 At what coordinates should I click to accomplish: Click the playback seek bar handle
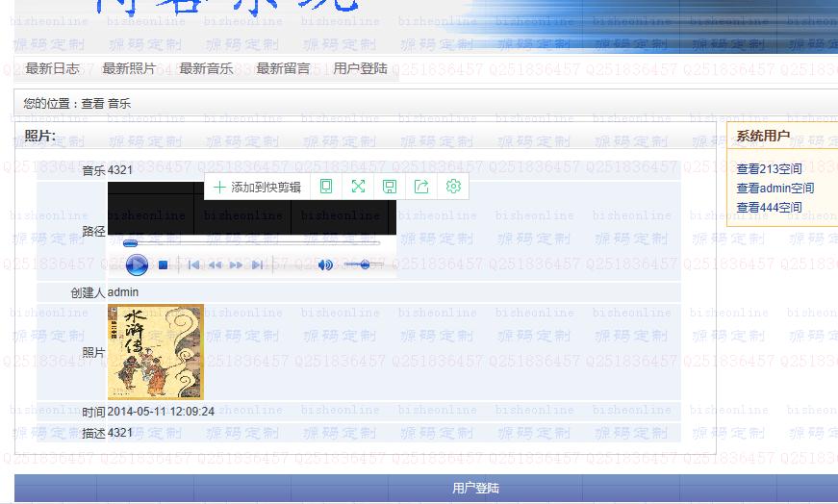tap(131, 243)
